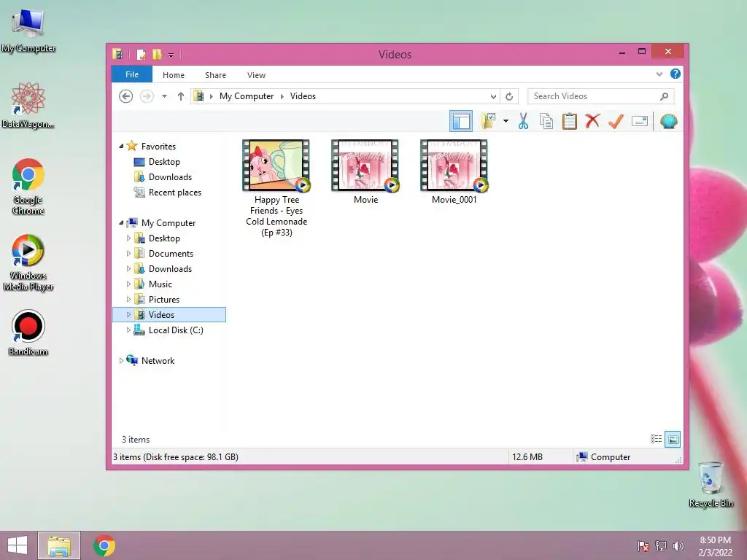The height and width of the screenshot is (560, 747).
Task: Click the Windows Start button
Action: 18,545
